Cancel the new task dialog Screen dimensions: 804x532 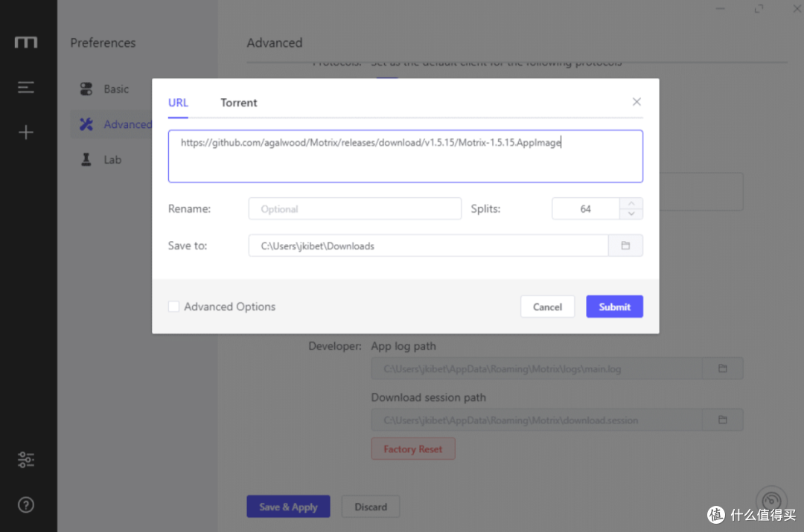(x=547, y=307)
